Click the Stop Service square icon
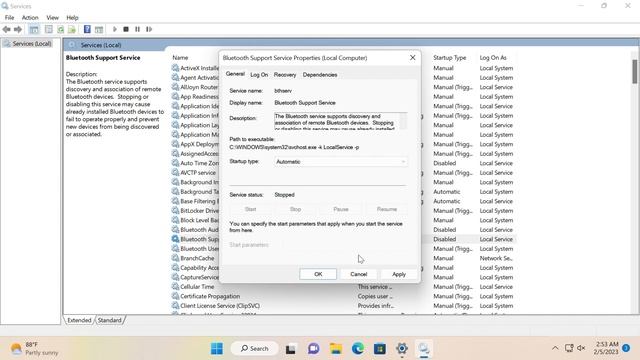 point(126,29)
